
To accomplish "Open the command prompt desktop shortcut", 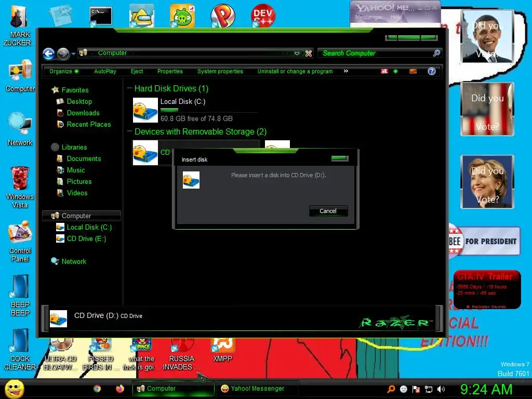I will [101, 16].
